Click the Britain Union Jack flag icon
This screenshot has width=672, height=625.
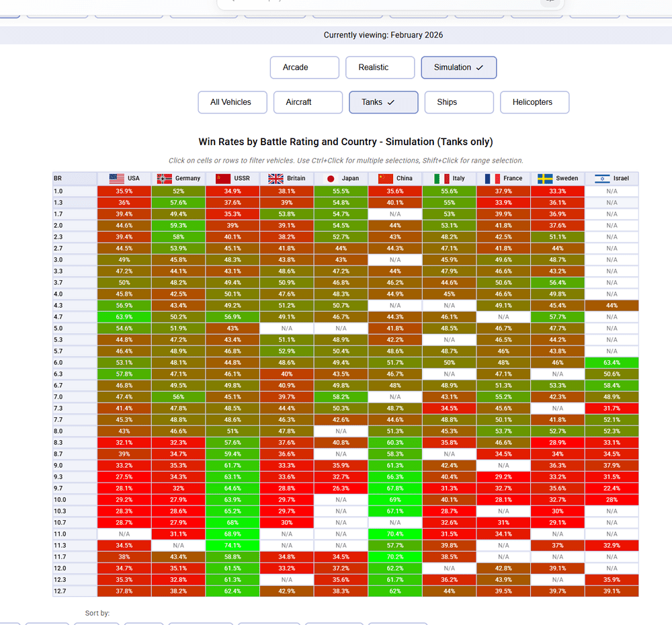pos(276,179)
